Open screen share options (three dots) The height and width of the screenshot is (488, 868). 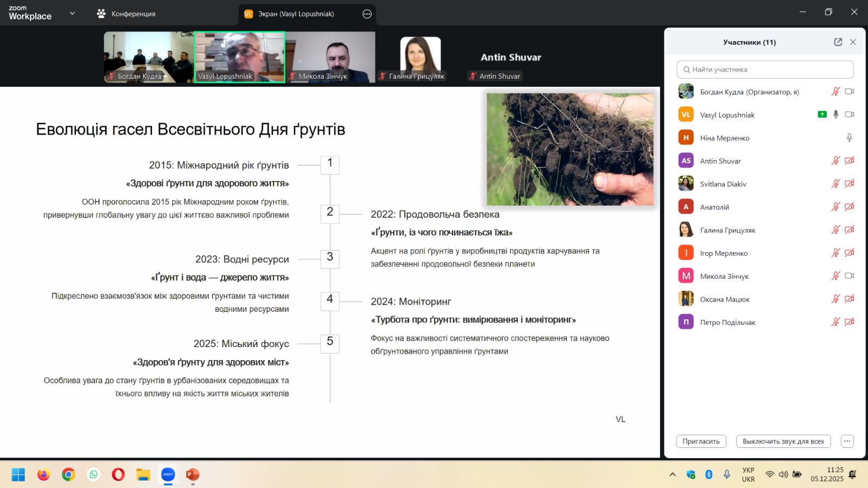coord(367,14)
